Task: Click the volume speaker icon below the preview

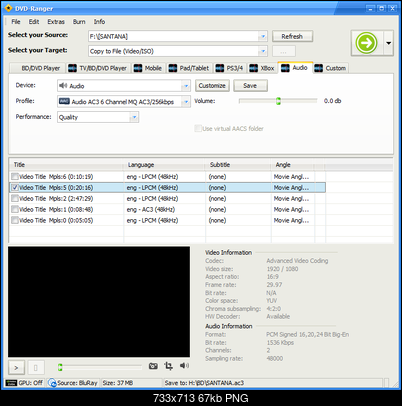Action: 184,366
